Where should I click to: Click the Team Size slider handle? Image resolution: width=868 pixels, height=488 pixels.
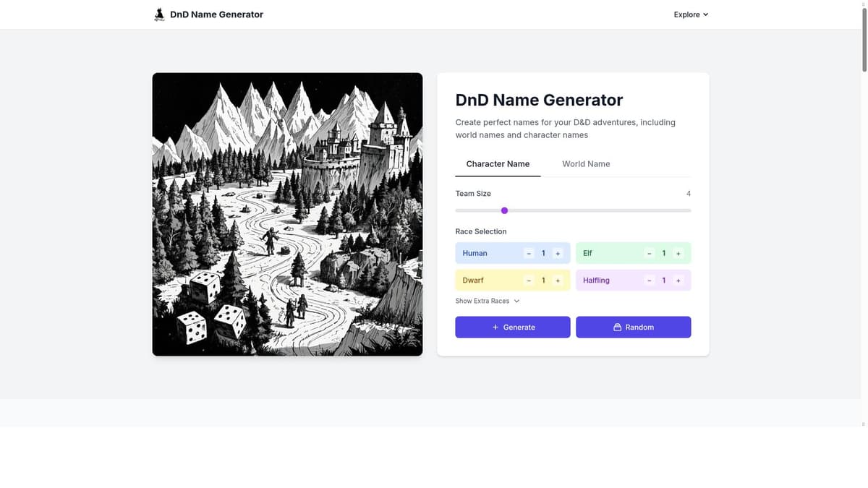tap(504, 210)
